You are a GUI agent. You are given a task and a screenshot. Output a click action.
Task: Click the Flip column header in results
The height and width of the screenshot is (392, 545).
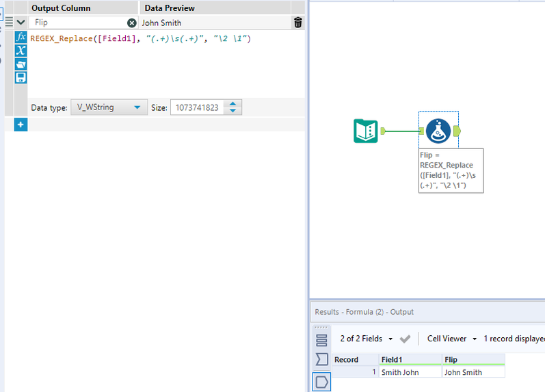tap(473, 359)
